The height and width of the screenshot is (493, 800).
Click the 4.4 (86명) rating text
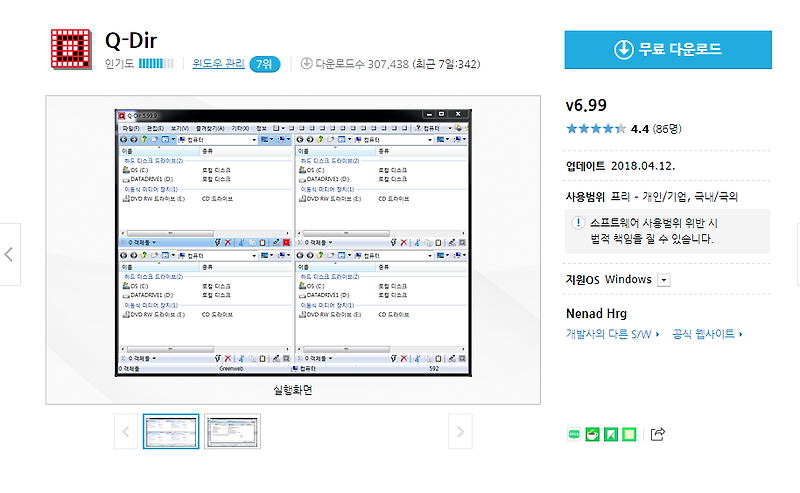pos(656,129)
